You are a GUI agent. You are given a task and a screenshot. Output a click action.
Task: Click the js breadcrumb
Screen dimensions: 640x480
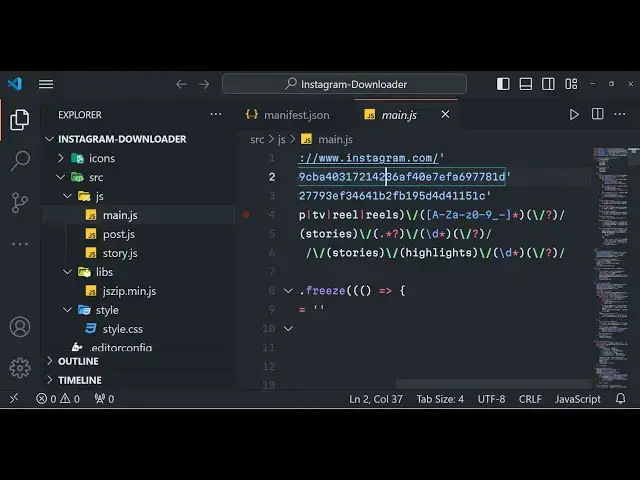pyautogui.click(x=282, y=140)
